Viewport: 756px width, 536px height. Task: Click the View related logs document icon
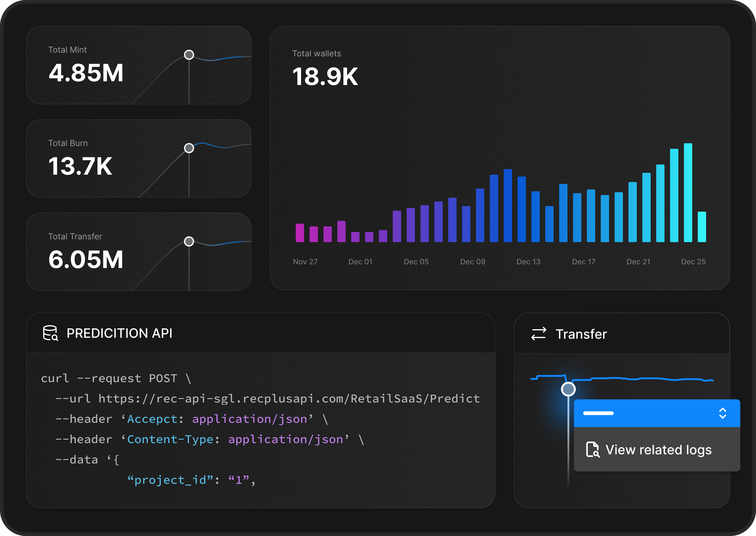pyautogui.click(x=594, y=450)
